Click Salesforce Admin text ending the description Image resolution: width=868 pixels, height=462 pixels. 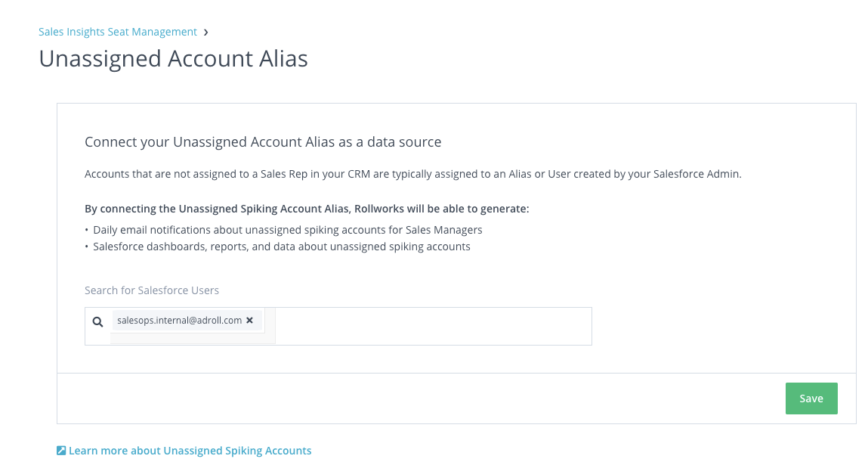point(697,174)
